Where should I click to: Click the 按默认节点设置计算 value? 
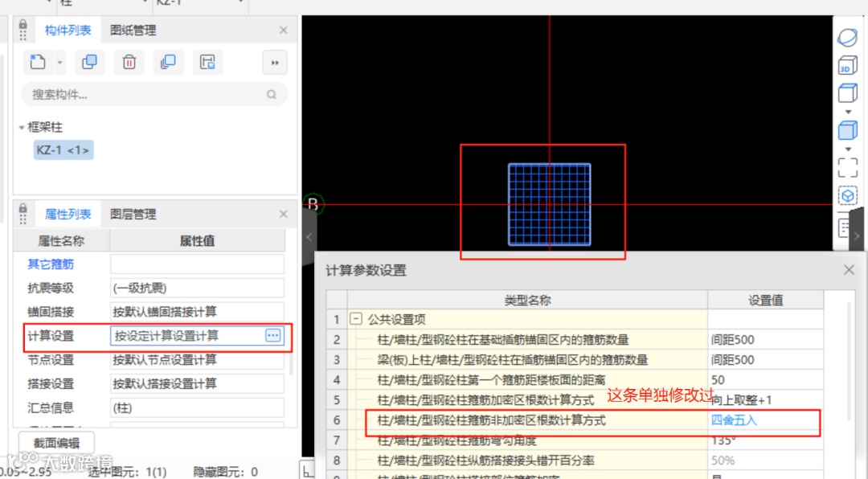pyautogui.click(x=197, y=359)
